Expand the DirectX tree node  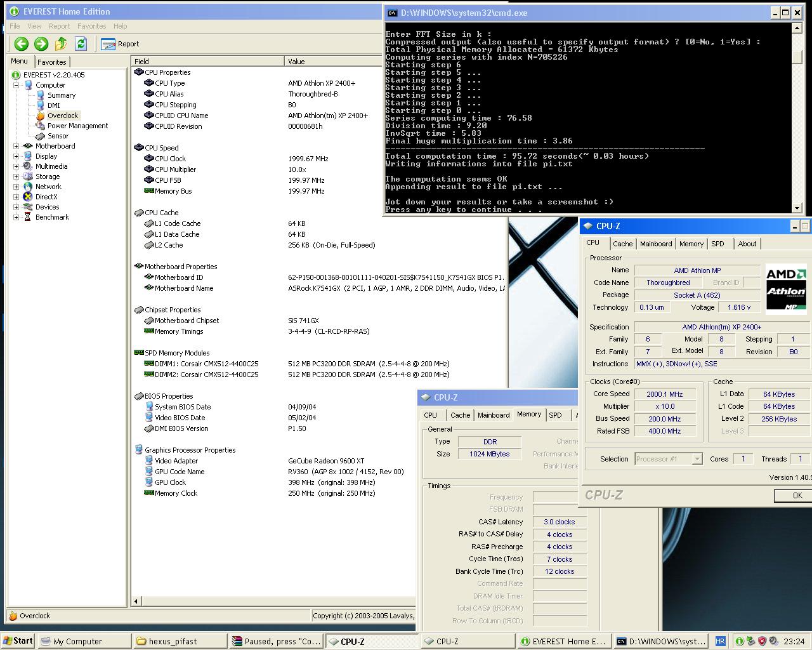click(16, 197)
